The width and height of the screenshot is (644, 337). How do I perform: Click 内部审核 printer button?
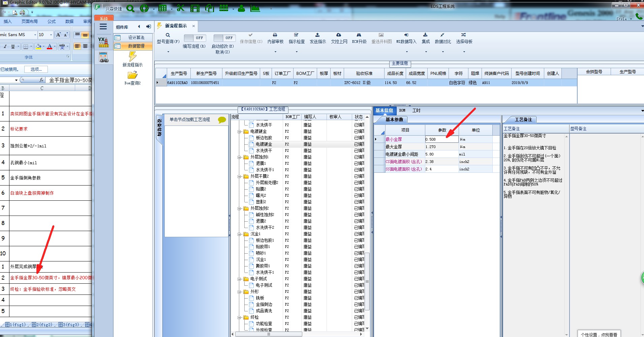click(x=275, y=38)
